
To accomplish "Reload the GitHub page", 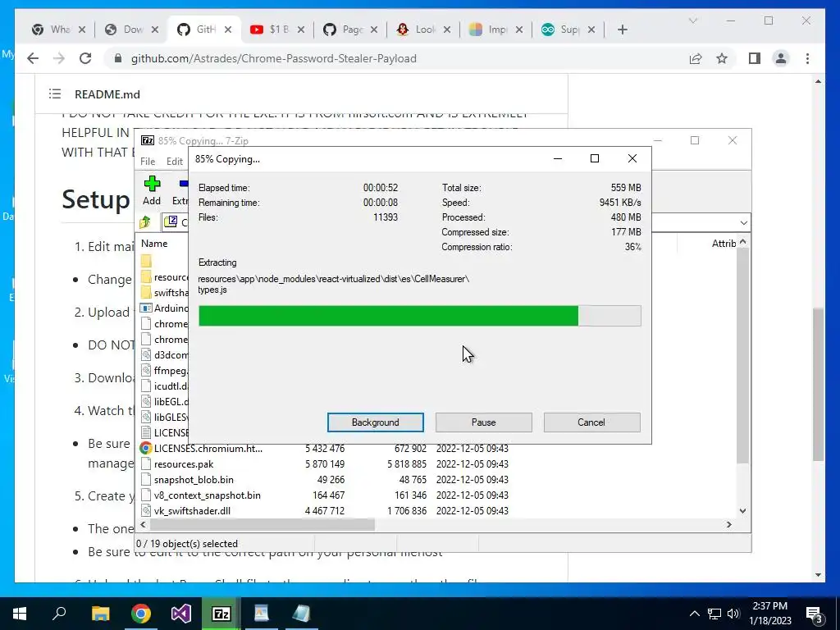I will pos(85,58).
